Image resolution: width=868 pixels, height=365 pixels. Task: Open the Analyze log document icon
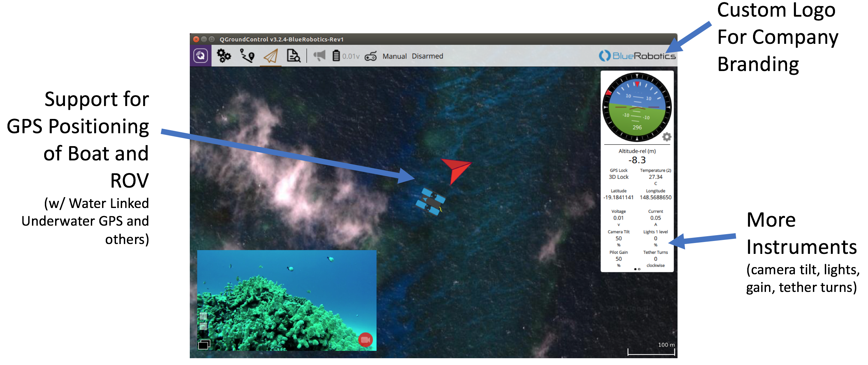[293, 56]
